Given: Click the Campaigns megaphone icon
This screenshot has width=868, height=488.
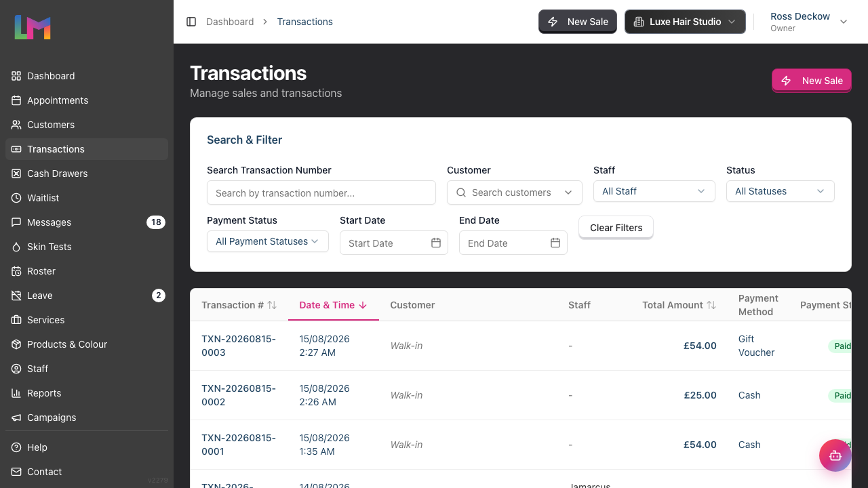Looking at the screenshot, I should [x=16, y=418].
